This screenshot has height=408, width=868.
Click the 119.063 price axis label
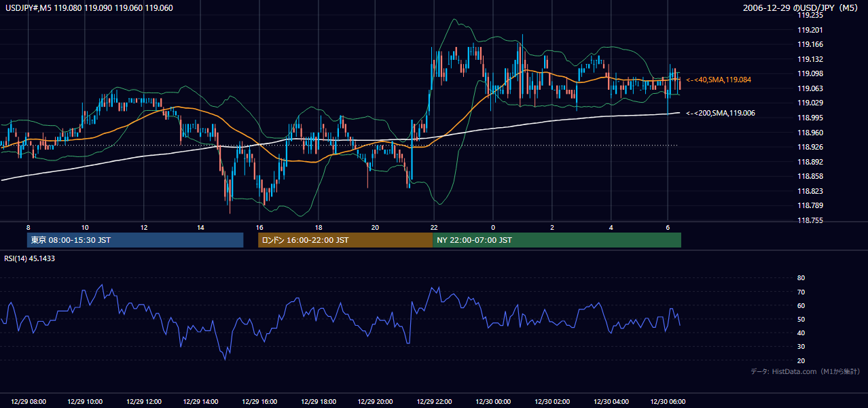810,88
